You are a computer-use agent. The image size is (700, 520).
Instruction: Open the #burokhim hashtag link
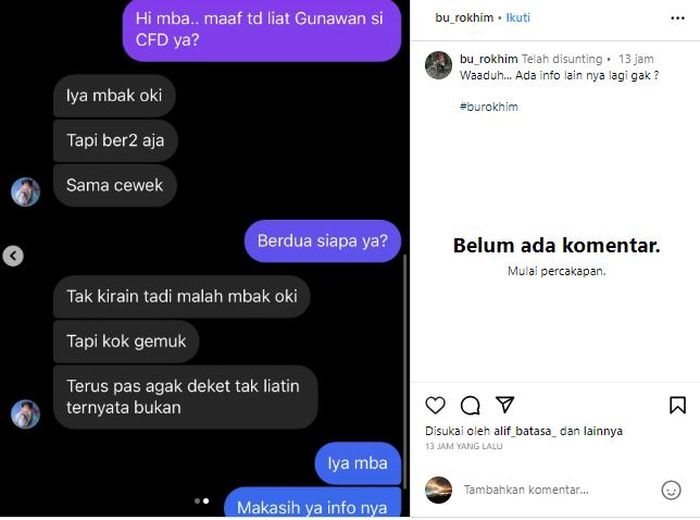point(489,107)
